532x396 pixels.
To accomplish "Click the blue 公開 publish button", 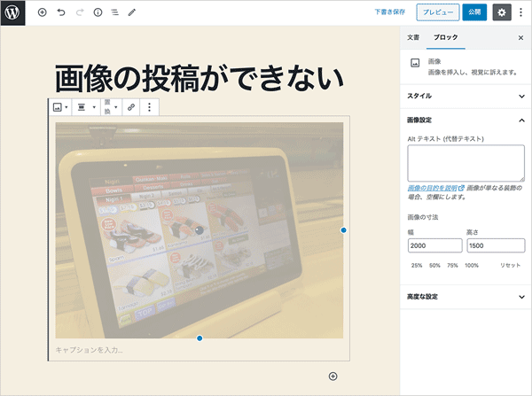I will pos(474,12).
